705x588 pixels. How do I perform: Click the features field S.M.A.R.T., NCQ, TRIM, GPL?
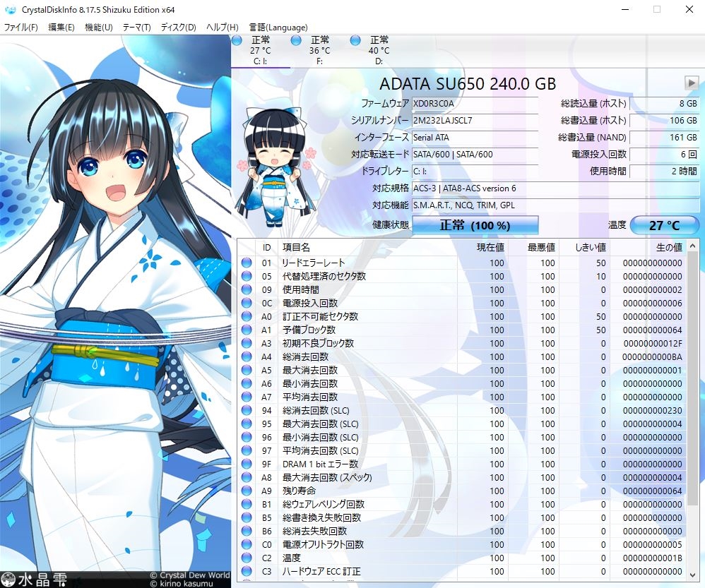(x=555, y=205)
